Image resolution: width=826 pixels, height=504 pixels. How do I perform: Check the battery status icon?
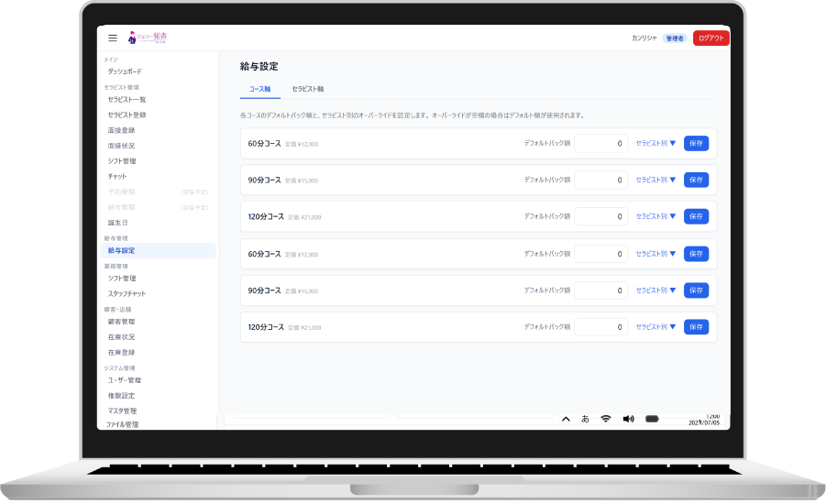pos(652,419)
